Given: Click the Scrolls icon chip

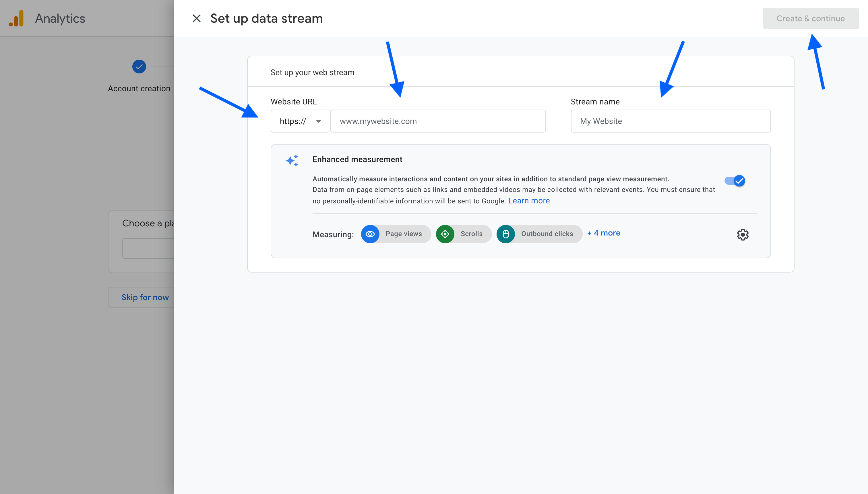Looking at the screenshot, I should [x=463, y=234].
